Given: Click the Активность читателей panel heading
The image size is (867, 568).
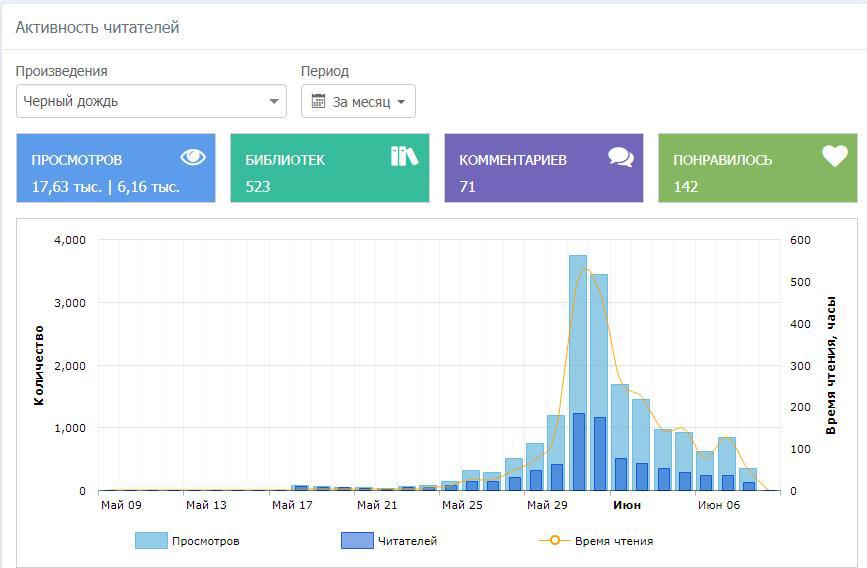Looking at the screenshot, I should pos(98,28).
